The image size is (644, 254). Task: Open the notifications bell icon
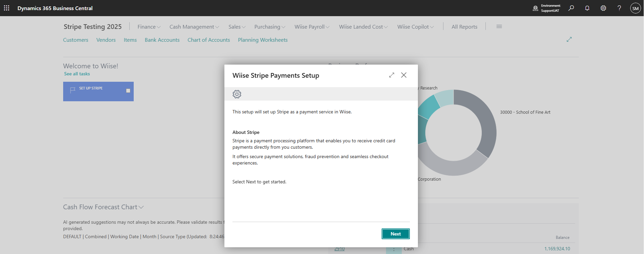click(587, 8)
